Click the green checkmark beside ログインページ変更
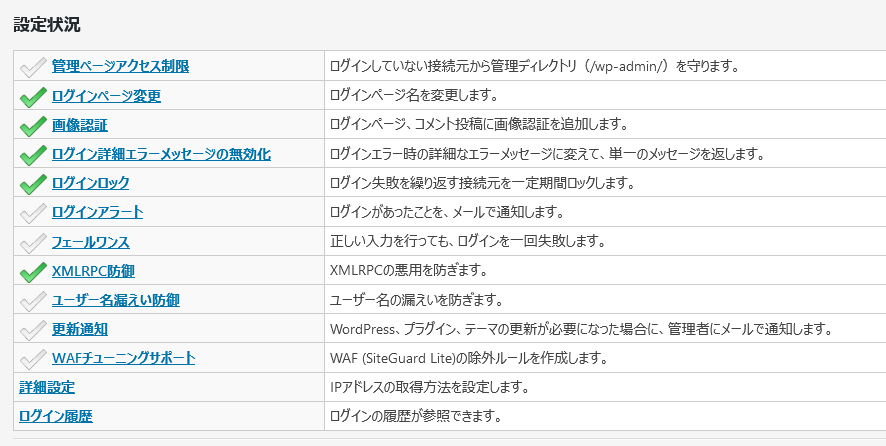This screenshot has height=446, width=886. click(x=33, y=97)
